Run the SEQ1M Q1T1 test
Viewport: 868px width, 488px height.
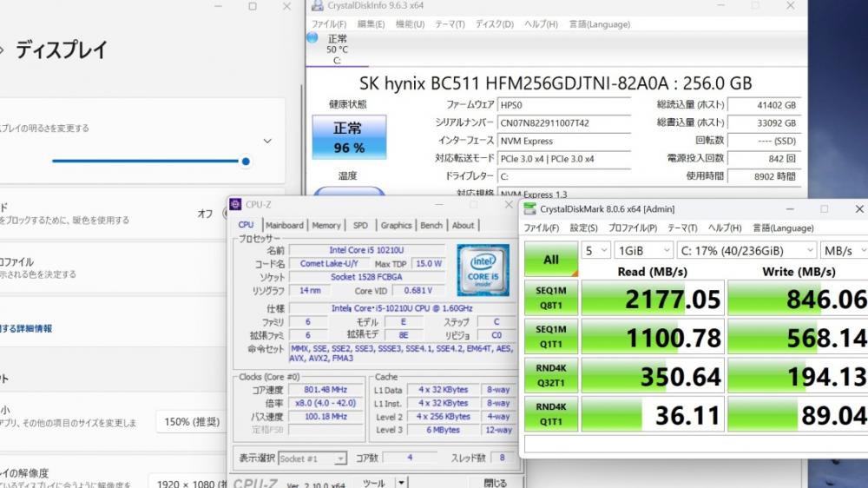click(551, 336)
